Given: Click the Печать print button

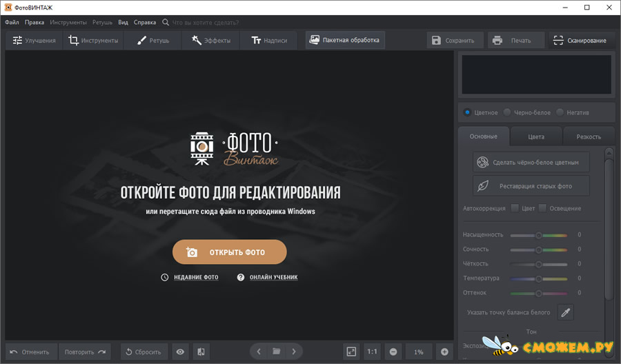Looking at the screenshot, I should [516, 41].
